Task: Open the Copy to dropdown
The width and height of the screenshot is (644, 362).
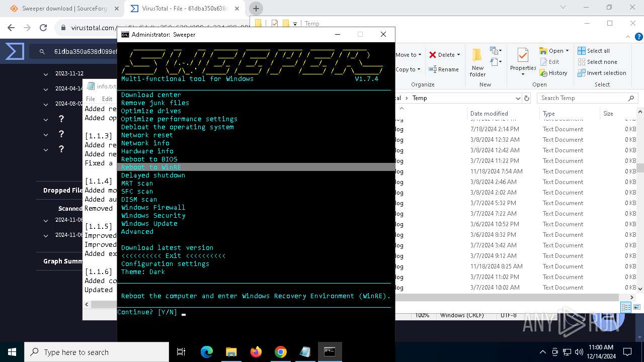Action: click(408, 69)
